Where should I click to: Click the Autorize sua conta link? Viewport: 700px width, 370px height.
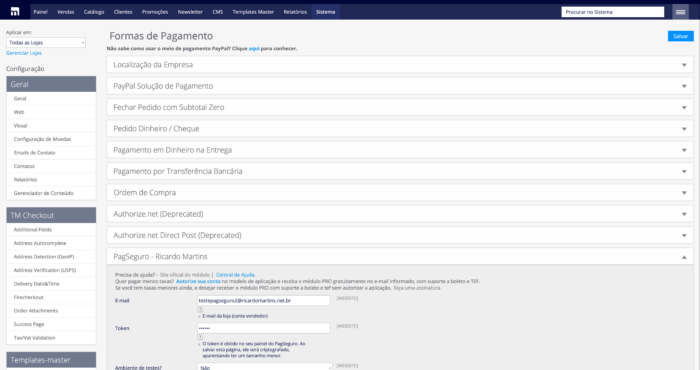pyautogui.click(x=198, y=282)
